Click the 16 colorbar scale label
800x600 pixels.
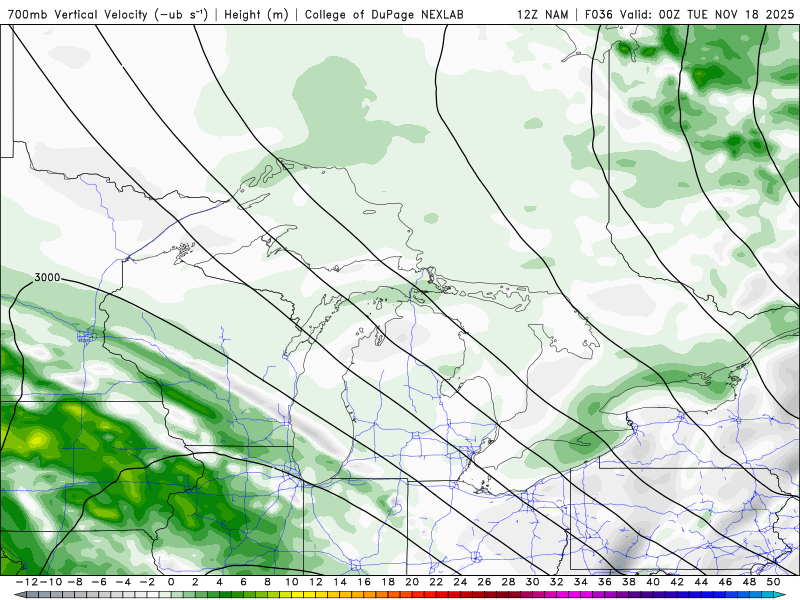[x=364, y=582]
